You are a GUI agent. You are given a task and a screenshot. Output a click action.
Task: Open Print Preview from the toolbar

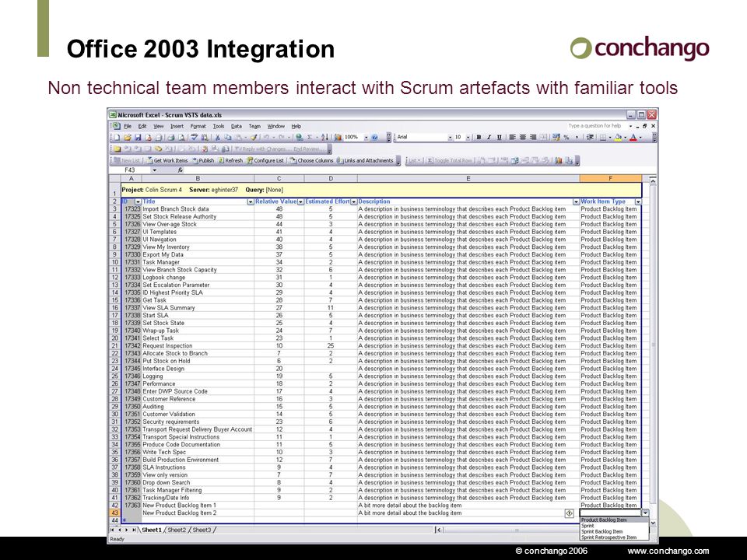pos(181,137)
